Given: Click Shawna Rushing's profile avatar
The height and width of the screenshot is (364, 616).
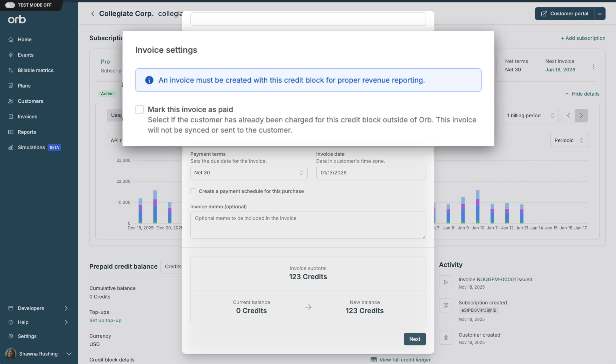Looking at the screenshot, I should click(x=11, y=353).
